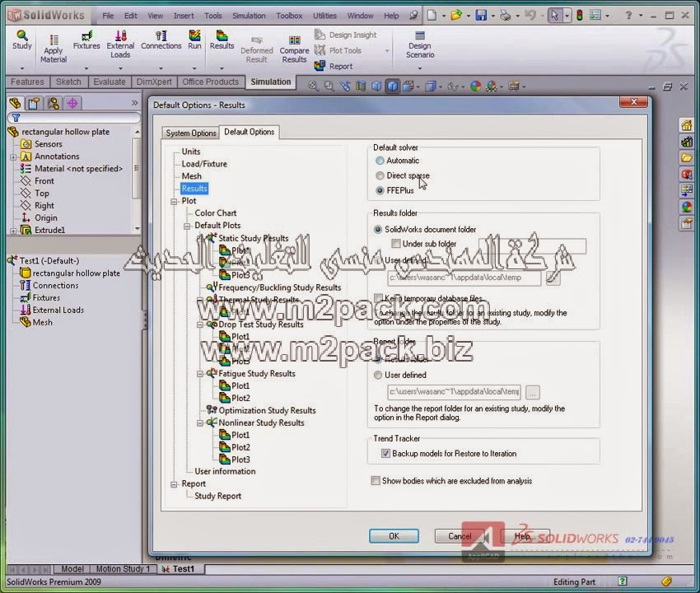Click the Compare Results icon
Viewport: 700px width, 593px height.
[294, 49]
